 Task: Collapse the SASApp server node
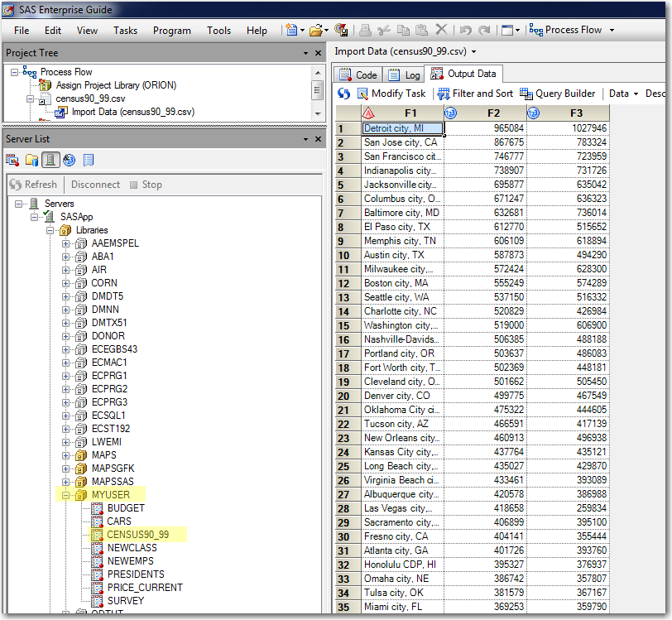(x=34, y=217)
